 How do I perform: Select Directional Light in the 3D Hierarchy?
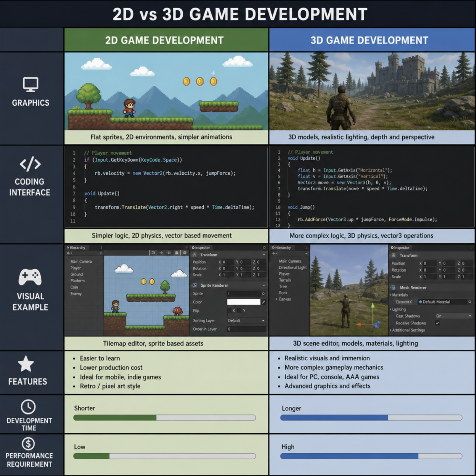293,268
